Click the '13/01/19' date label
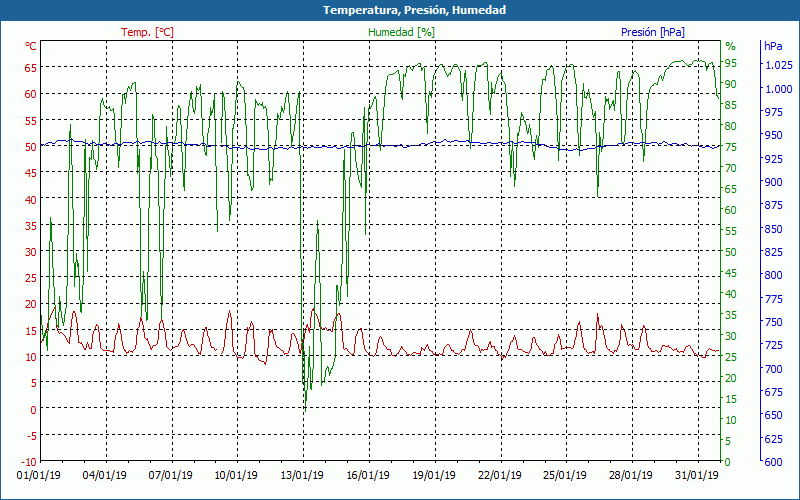The height and width of the screenshot is (500, 800). [302, 476]
